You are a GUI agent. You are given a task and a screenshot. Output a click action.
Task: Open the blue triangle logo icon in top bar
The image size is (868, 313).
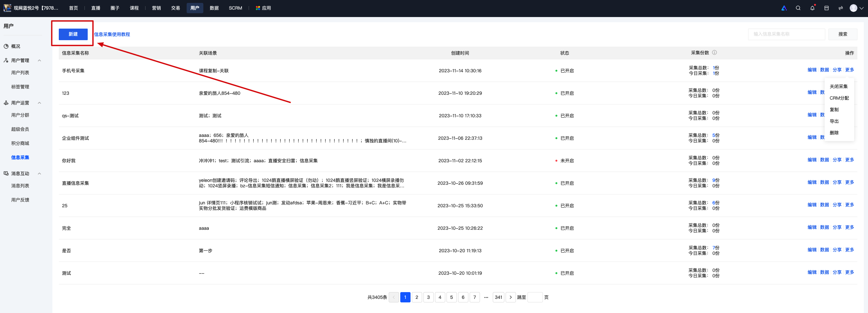784,8
